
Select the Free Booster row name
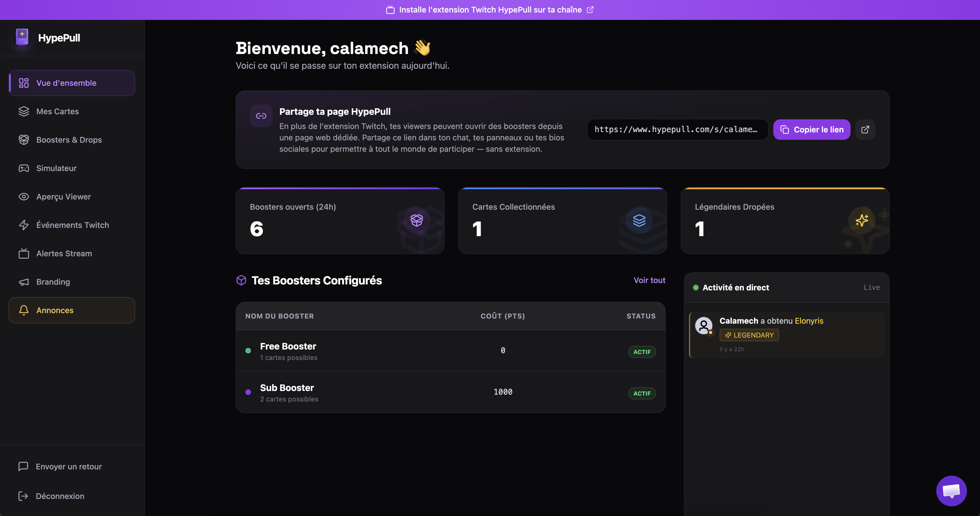[x=288, y=346]
